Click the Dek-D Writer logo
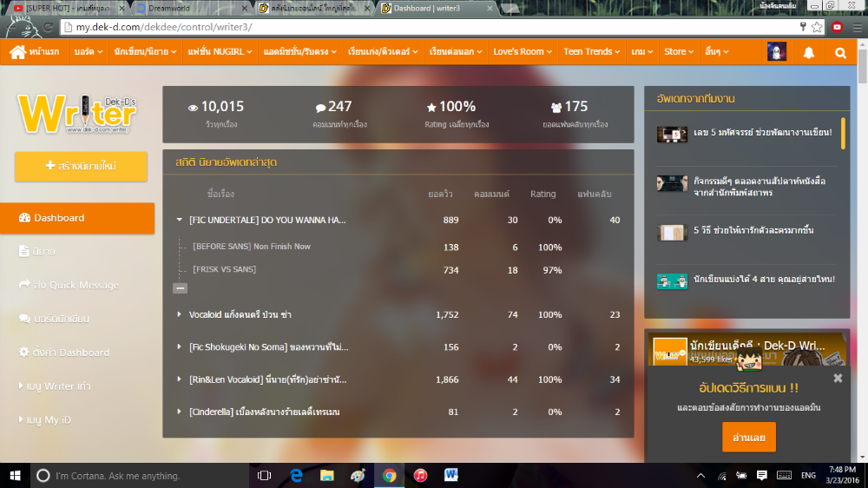 click(x=77, y=114)
